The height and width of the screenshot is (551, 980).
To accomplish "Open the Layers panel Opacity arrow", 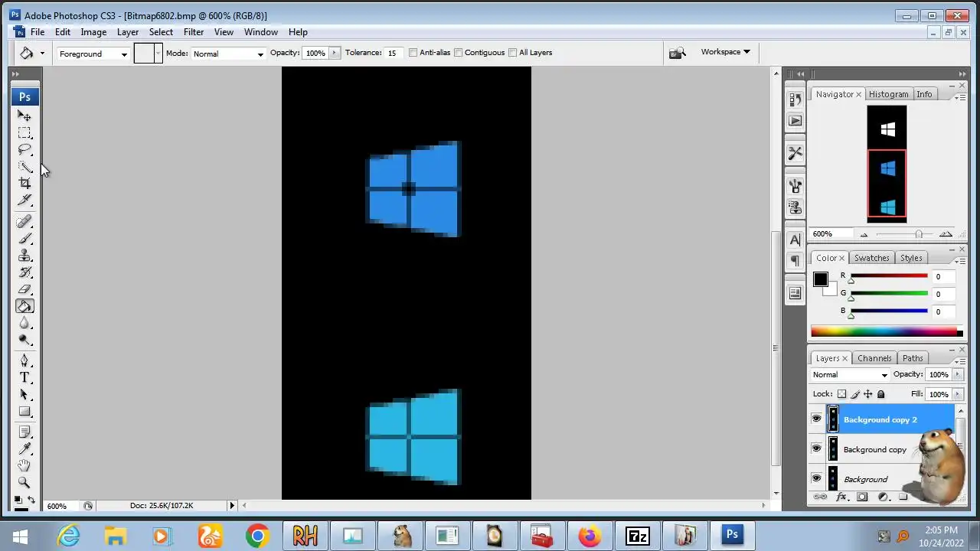I will [957, 375].
